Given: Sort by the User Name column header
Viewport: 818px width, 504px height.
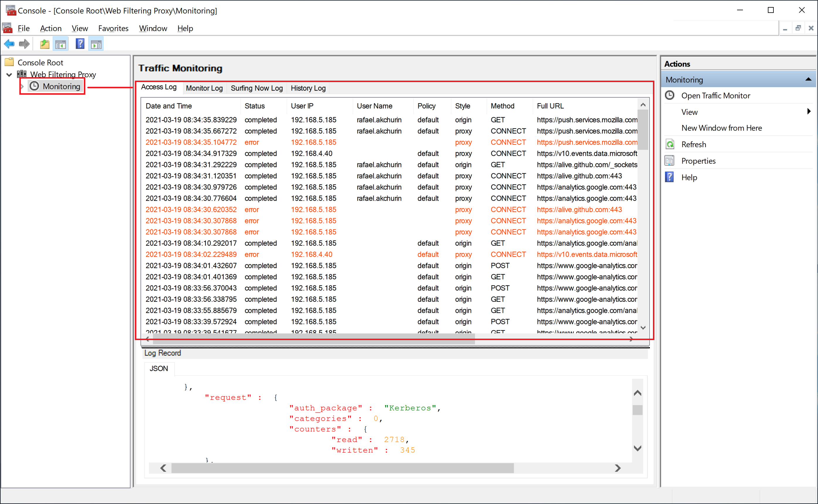Looking at the screenshot, I should click(x=383, y=106).
